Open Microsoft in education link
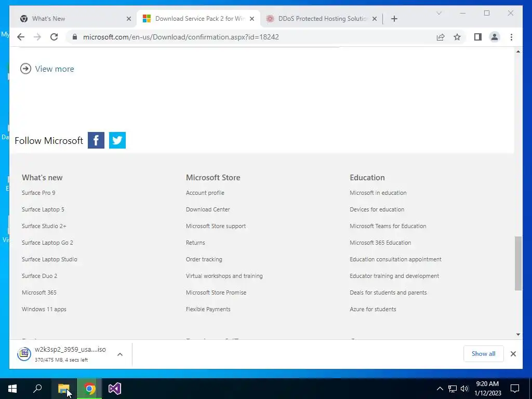The height and width of the screenshot is (399, 532). tap(378, 193)
